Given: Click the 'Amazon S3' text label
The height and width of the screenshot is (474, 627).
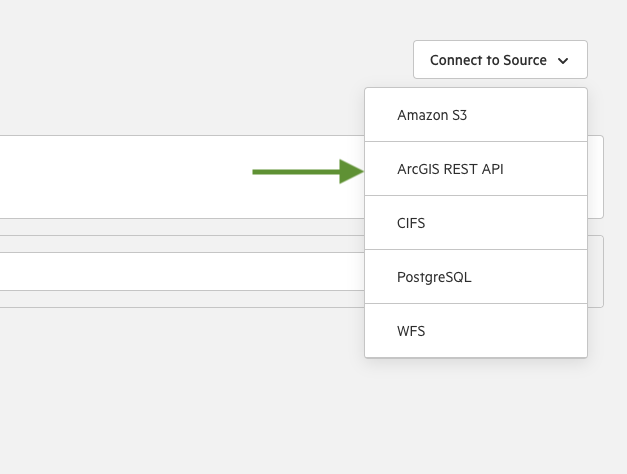Looking at the screenshot, I should [x=432, y=115].
